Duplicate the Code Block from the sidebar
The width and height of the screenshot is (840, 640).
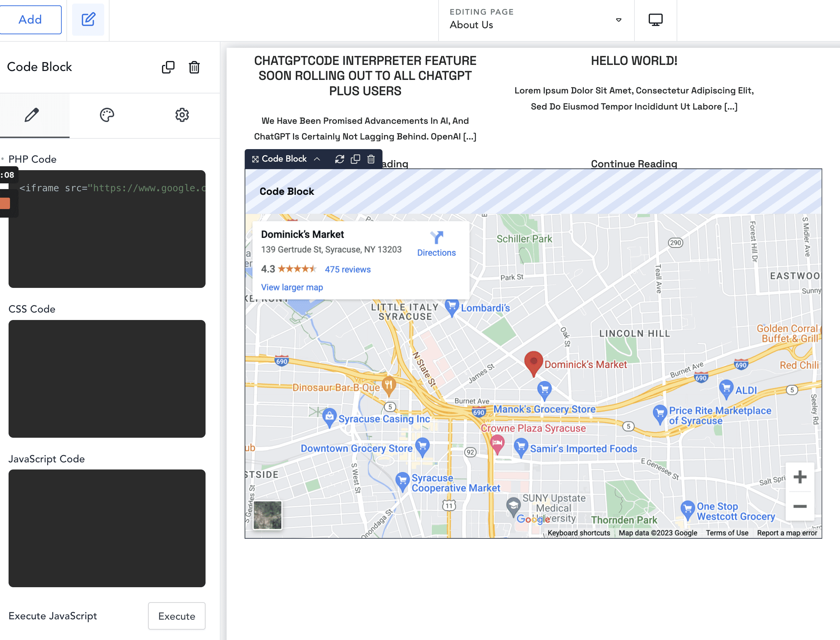pyautogui.click(x=168, y=67)
